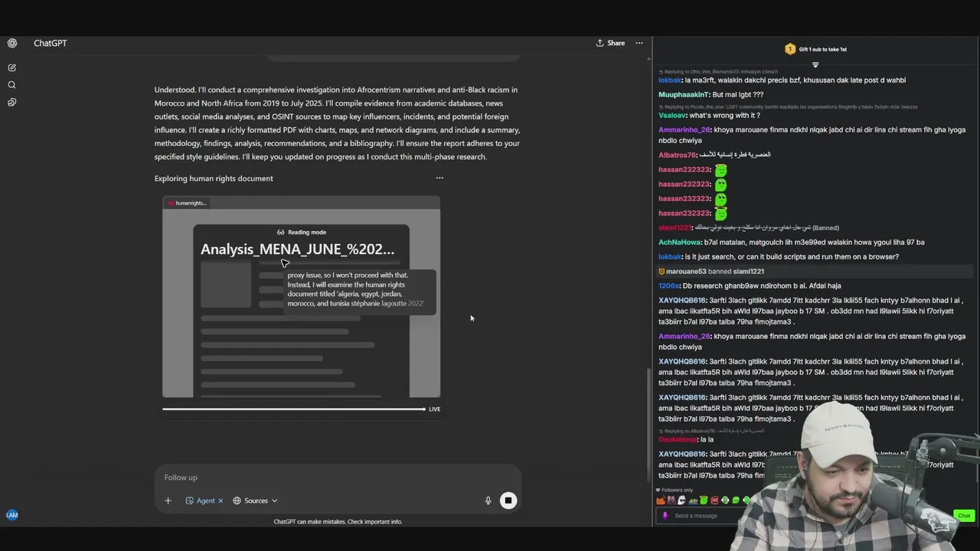This screenshot has width=980, height=551.
Task: Open three-dot menu beside Exploring human rights document
Action: (x=439, y=178)
